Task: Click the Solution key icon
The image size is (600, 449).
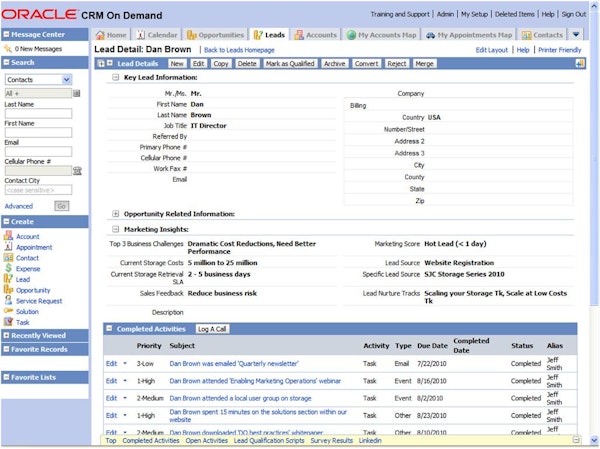Action: pyautogui.click(x=8, y=311)
